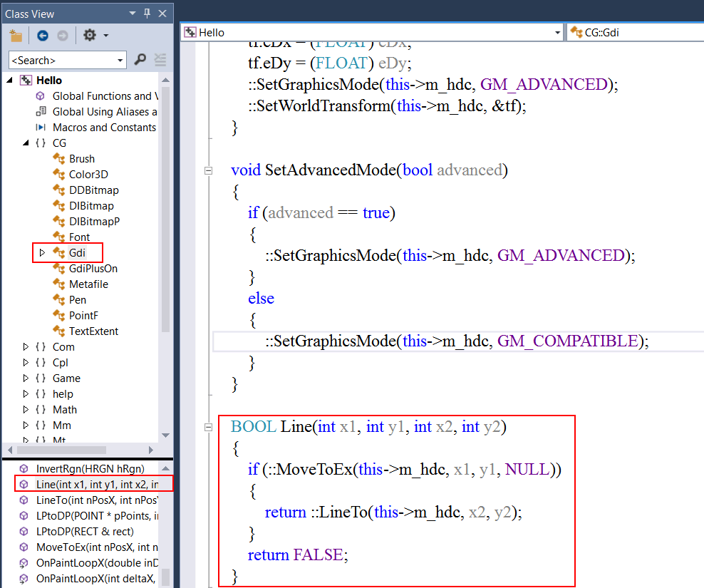
Task: Select OnPaintLoopX(int deltaX...) member
Action: pyautogui.click(x=96, y=579)
